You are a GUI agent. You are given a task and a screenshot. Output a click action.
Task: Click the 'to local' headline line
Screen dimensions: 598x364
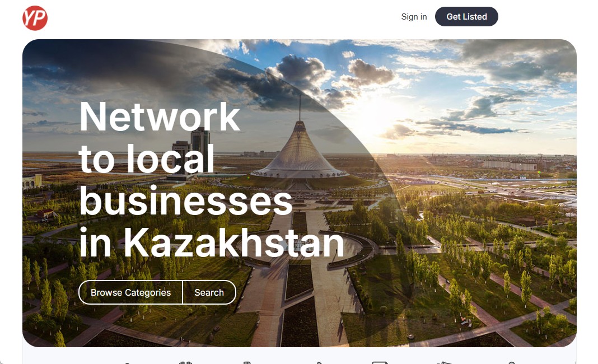147,159
